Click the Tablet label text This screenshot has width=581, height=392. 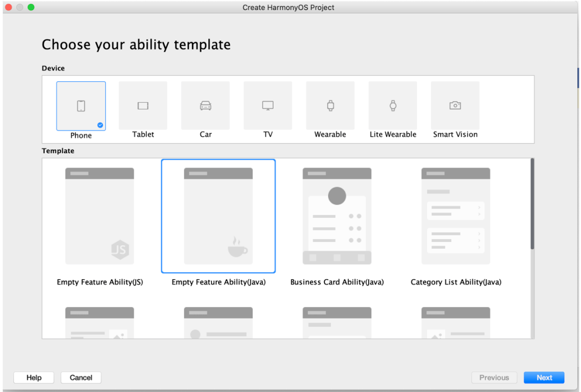[x=143, y=134]
